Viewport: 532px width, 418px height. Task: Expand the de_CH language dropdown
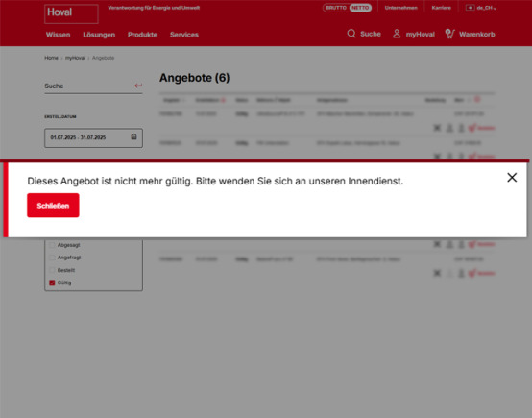[x=481, y=8]
